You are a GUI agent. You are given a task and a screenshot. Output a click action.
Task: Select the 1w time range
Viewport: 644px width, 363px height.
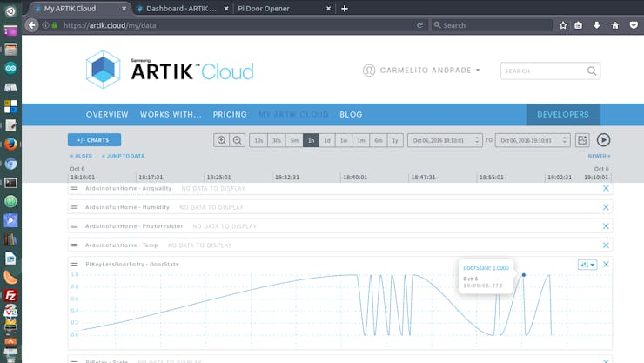click(x=344, y=140)
